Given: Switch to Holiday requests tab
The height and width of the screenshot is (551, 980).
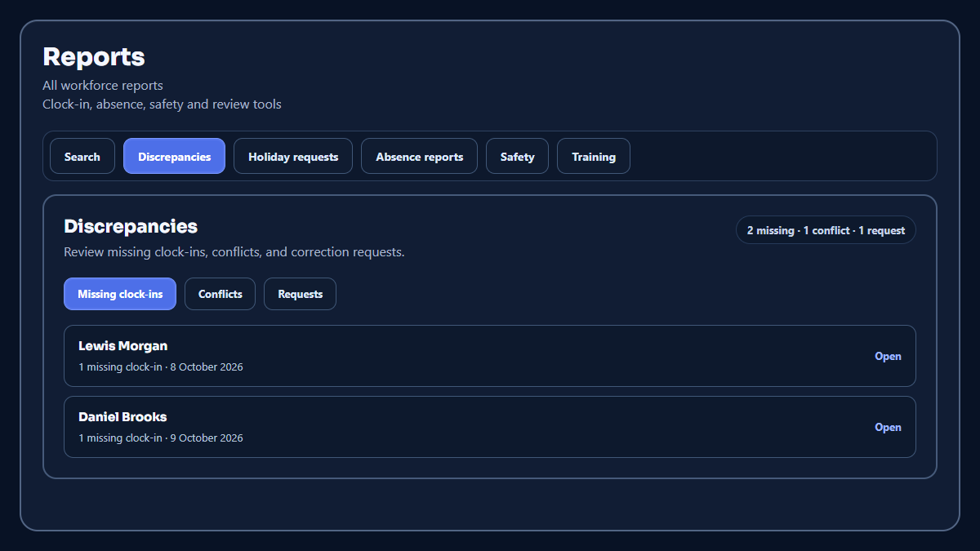Looking at the screenshot, I should tap(293, 156).
